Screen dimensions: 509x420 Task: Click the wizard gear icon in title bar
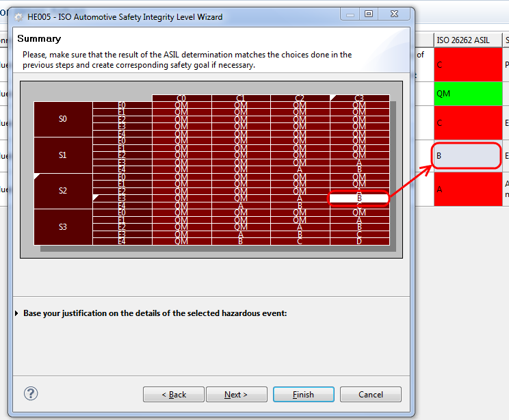[19, 17]
